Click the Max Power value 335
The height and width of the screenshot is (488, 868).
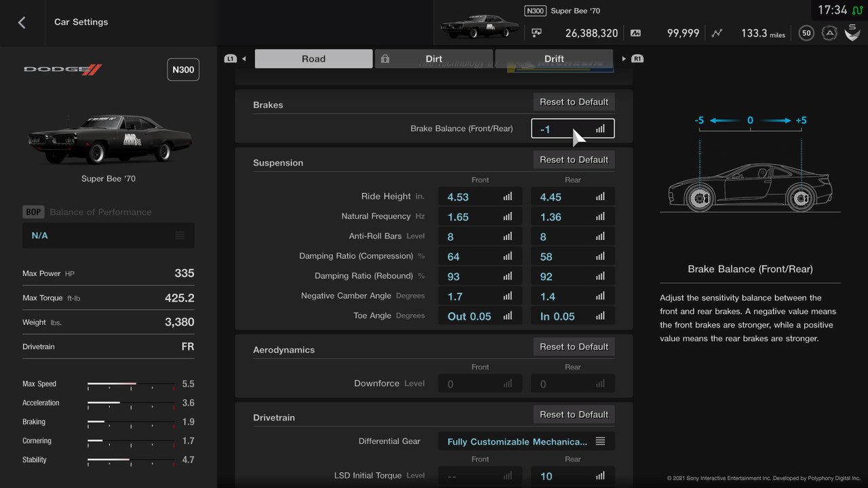tap(184, 274)
